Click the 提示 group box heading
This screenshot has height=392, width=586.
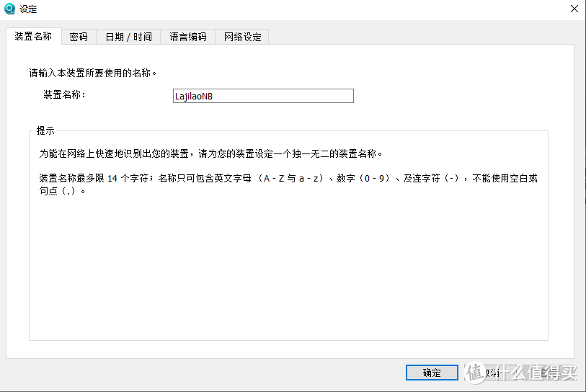(46, 131)
